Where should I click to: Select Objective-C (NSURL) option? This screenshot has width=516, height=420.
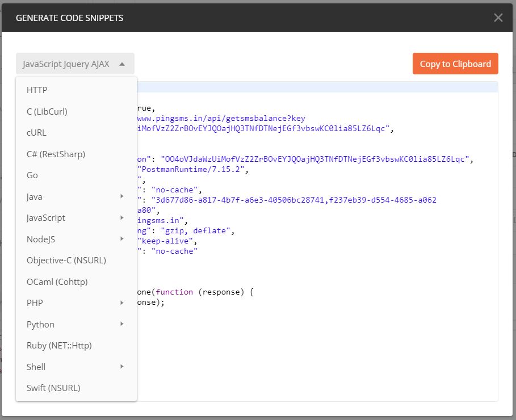(x=76, y=261)
